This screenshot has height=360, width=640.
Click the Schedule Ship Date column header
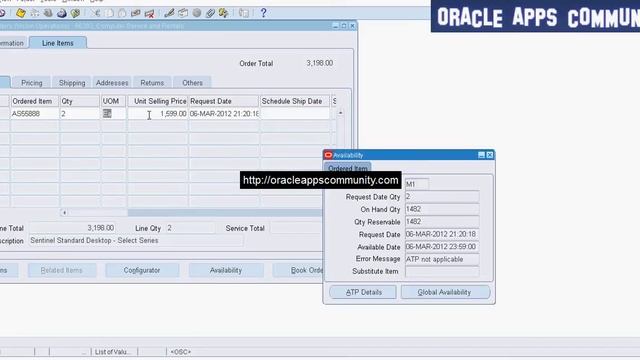(295, 101)
